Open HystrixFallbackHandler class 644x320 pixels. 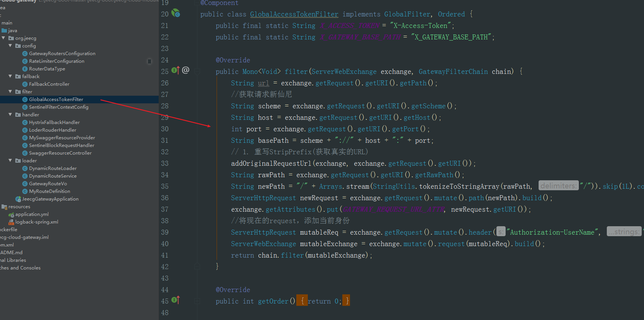click(54, 122)
